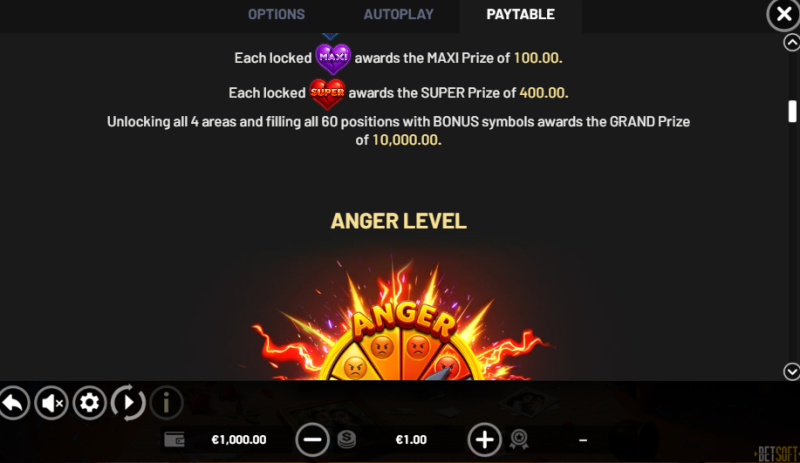Click the scroll down chevron arrow
The width and height of the screenshot is (800, 463).
[791, 372]
